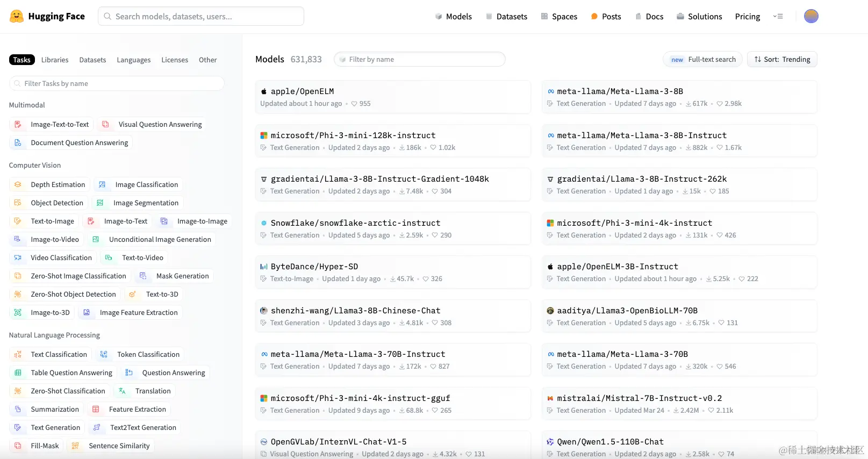
Task: Switch to the Datasets filter tab
Action: coord(92,60)
